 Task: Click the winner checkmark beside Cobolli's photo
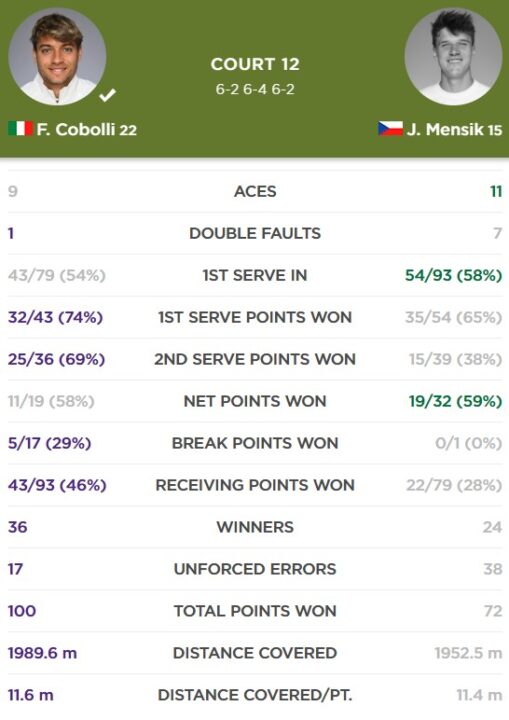(107, 95)
